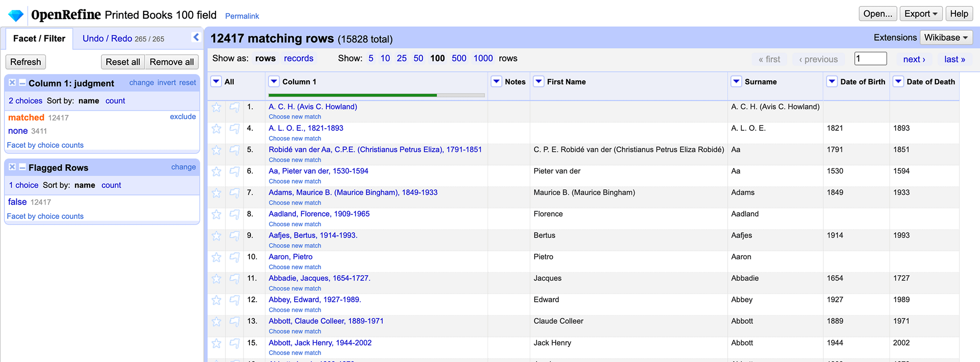Flag row 6 Pieter van der Aa
980x362 pixels.
tap(235, 172)
